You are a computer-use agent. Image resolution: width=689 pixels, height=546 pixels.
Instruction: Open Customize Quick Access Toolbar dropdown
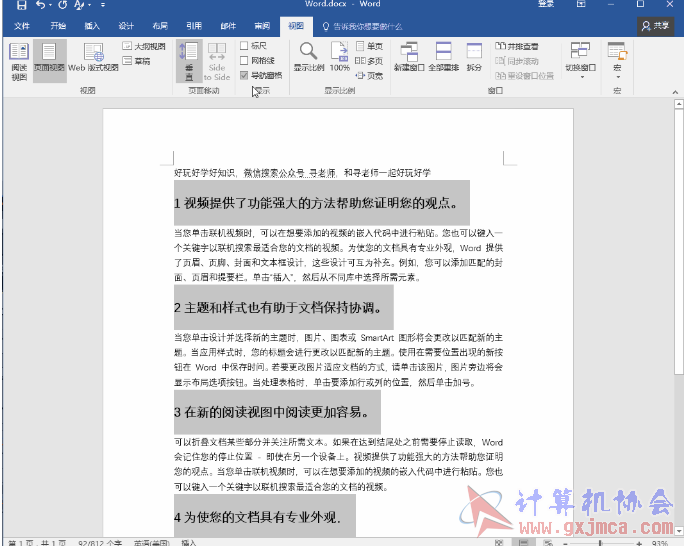102,5
